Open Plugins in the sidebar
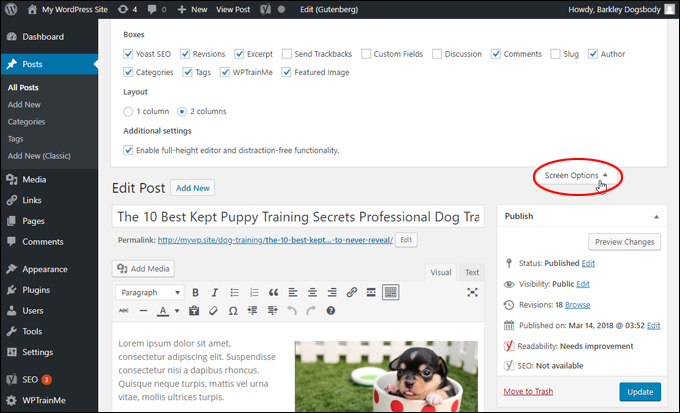Image resolution: width=680 pixels, height=413 pixels. (36, 290)
